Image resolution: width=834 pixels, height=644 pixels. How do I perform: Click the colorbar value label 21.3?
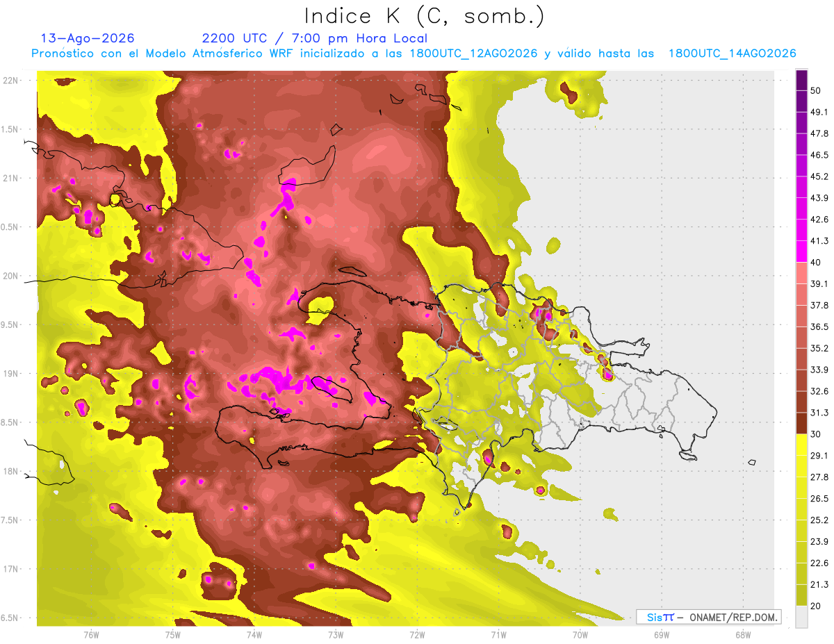pyautogui.click(x=819, y=585)
